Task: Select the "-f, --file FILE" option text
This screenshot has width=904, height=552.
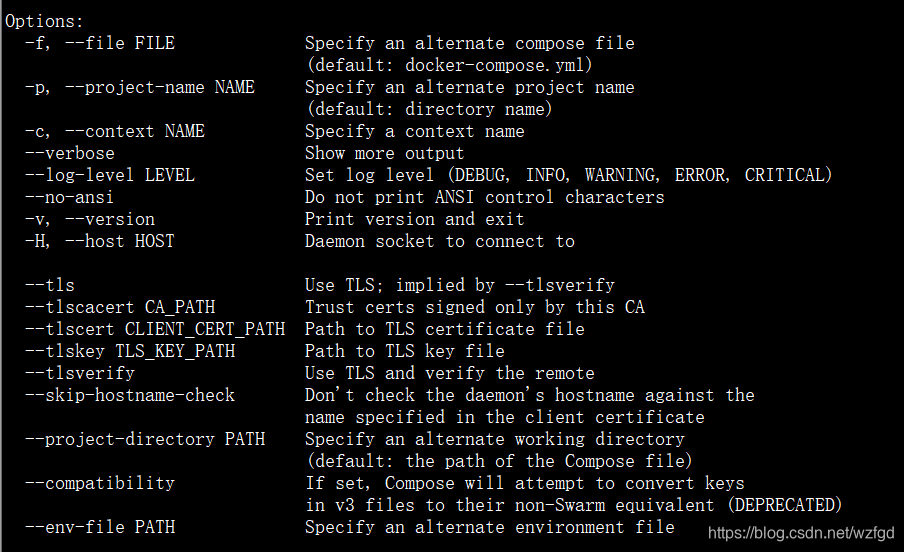Action: (100, 43)
